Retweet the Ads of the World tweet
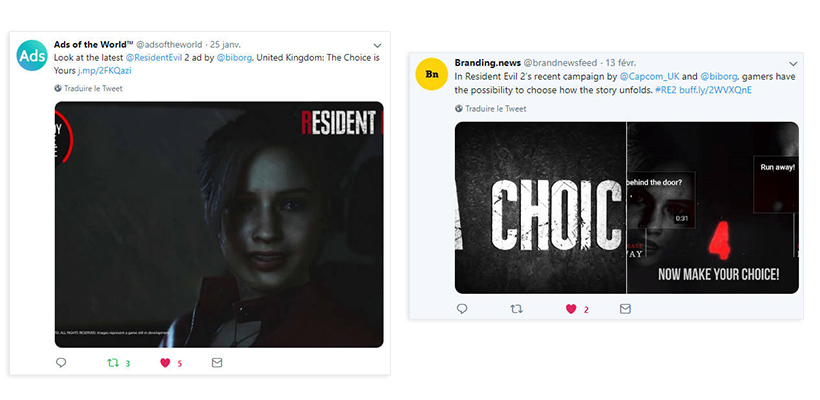Screen dimensions: 820x400 tap(113, 362)
